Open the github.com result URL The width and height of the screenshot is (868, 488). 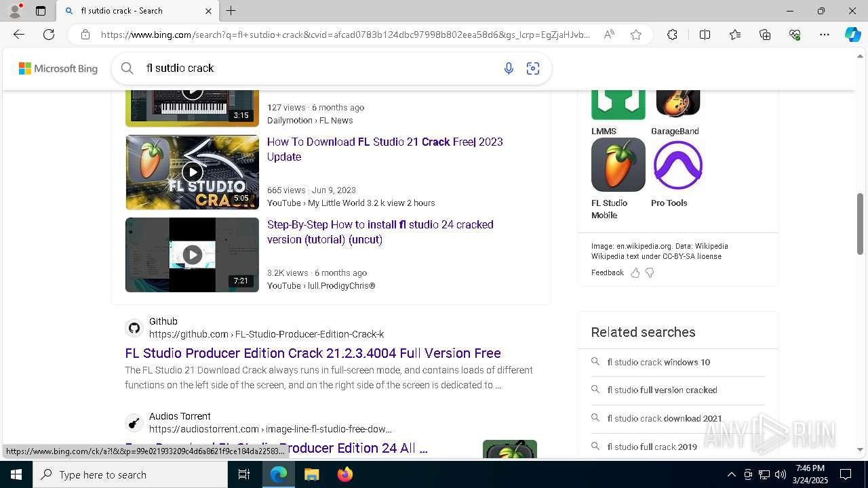tap(267, 334)
